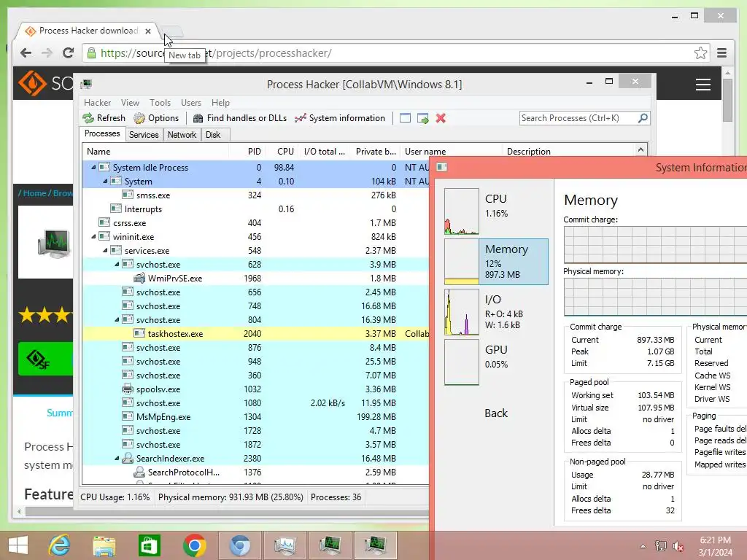Close the Process Hacker download tab
747x560 pixels.
(148, 31)
